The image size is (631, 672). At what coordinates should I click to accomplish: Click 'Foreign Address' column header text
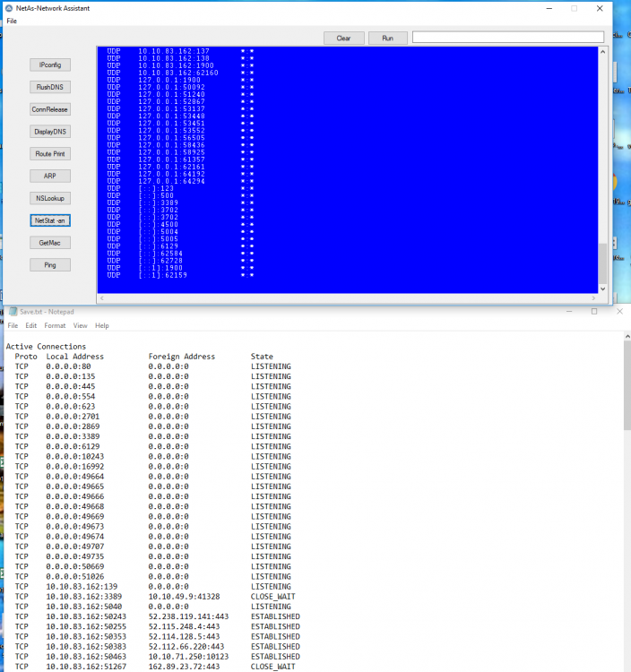182,357
